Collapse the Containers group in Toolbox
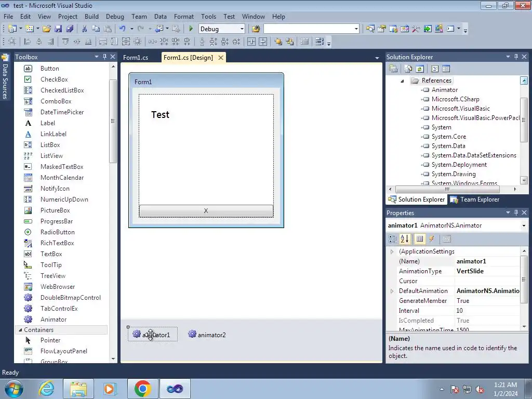This screenshot has height=399, width=532. coord(20,330)
